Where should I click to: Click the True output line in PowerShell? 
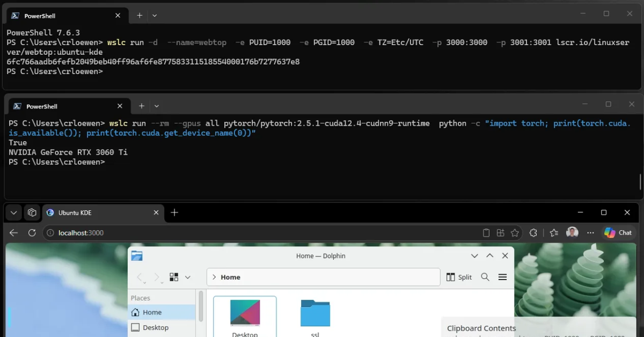(x=18, y=143)
